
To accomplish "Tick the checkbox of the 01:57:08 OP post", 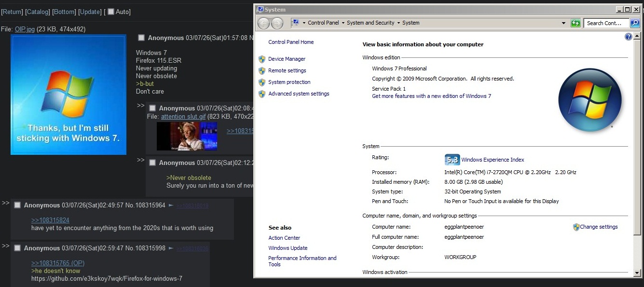I will pyautogui.click(x=141, y=38).
